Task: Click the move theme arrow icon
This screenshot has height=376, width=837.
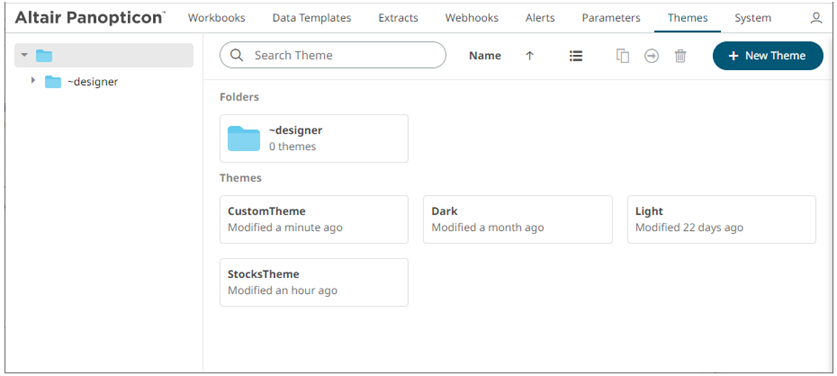Action: 651,56
